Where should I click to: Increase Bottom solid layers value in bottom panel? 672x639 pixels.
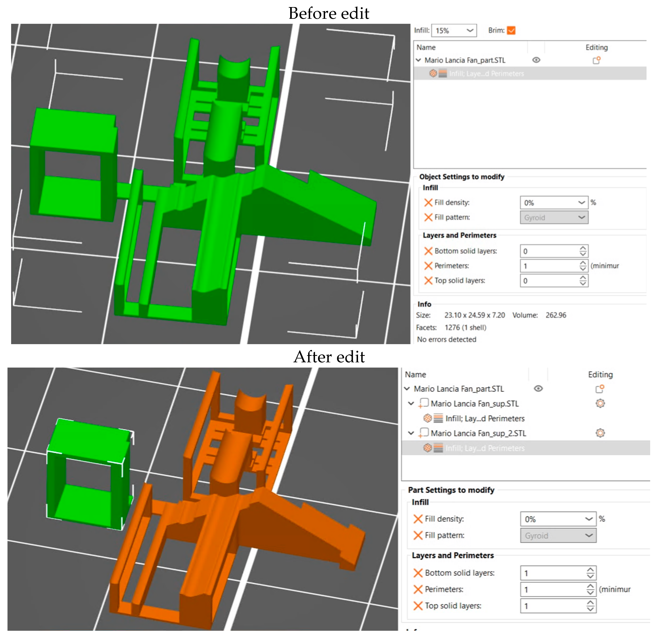(x=590, y=570)
